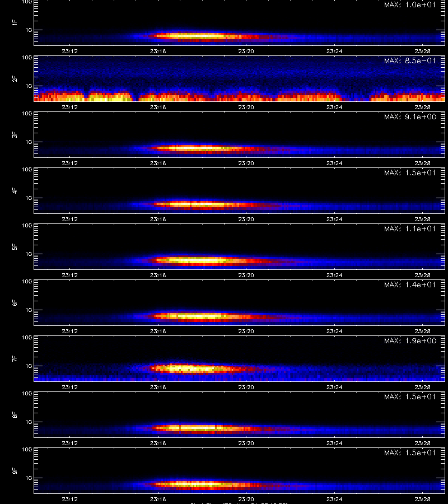
Task: Click the 23:28 tick label under panel 6F
Action: (422, 331)
